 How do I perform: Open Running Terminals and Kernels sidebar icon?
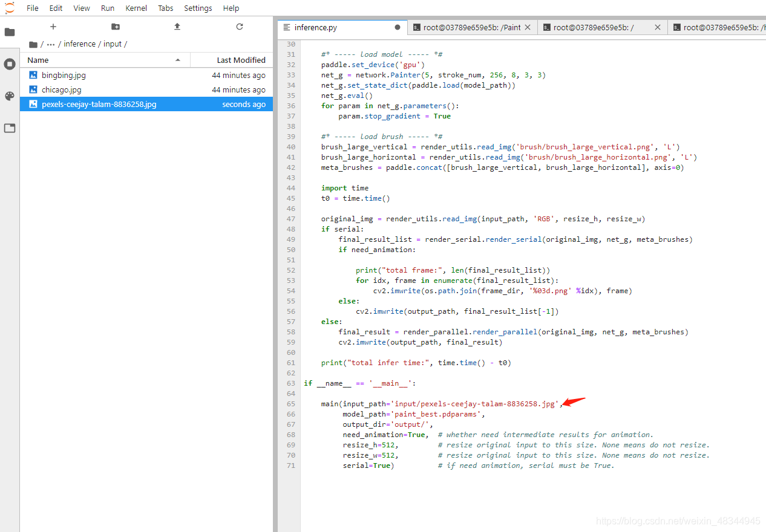click(x=10, y=64)
